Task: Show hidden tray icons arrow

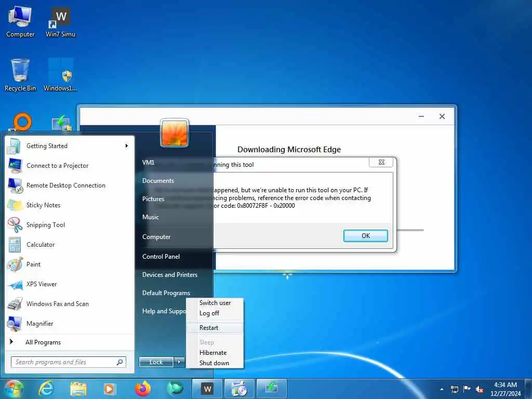Action: pos(442,389)
